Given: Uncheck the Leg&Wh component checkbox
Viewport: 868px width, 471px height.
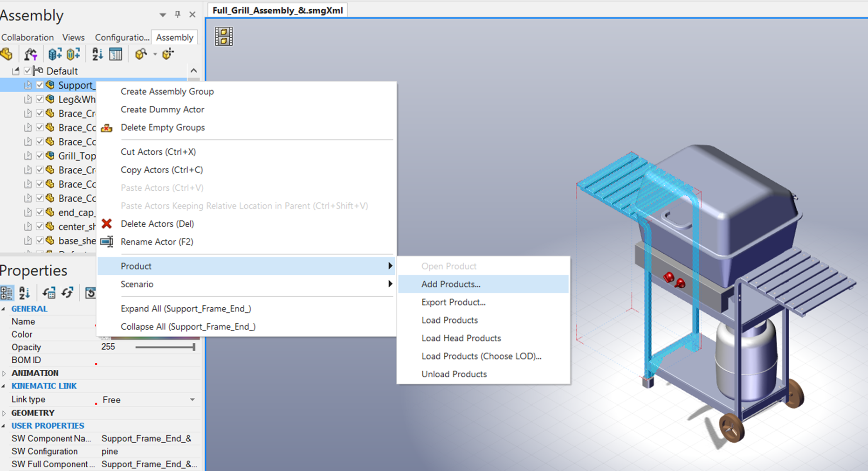Looking at the screenshot, I should 40,99.
